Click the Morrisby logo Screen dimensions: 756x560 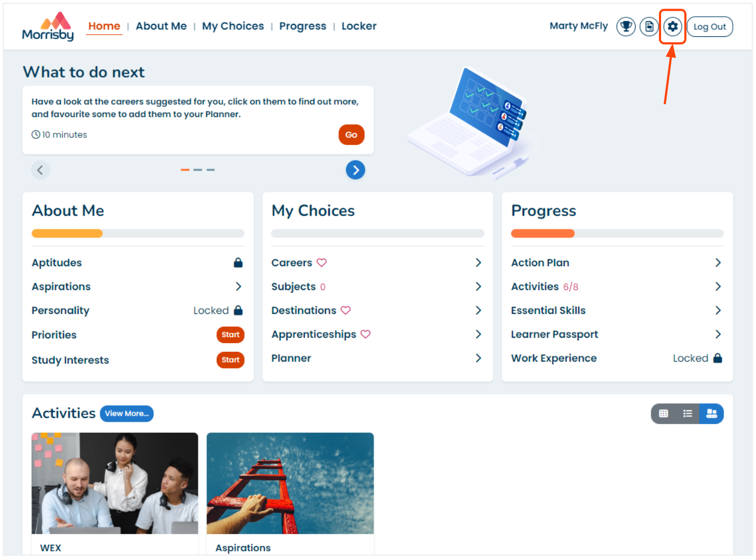(x=48, y=26)
